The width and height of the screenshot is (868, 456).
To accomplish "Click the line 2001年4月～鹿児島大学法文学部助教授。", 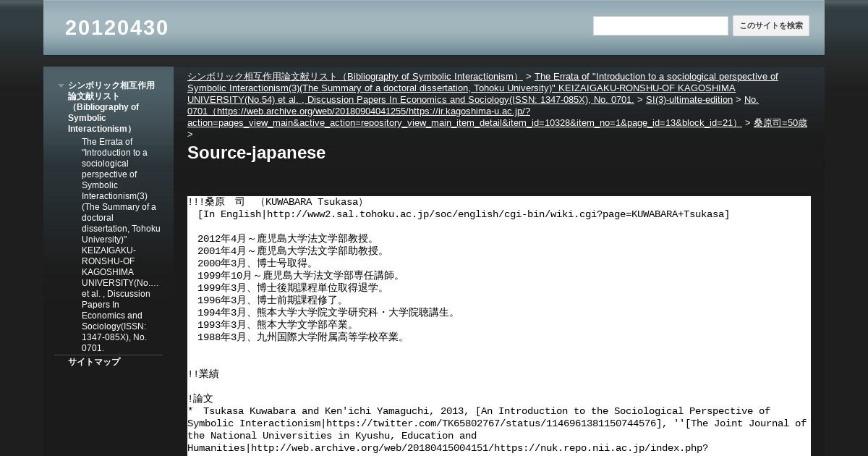I will [x=292, y=251].
